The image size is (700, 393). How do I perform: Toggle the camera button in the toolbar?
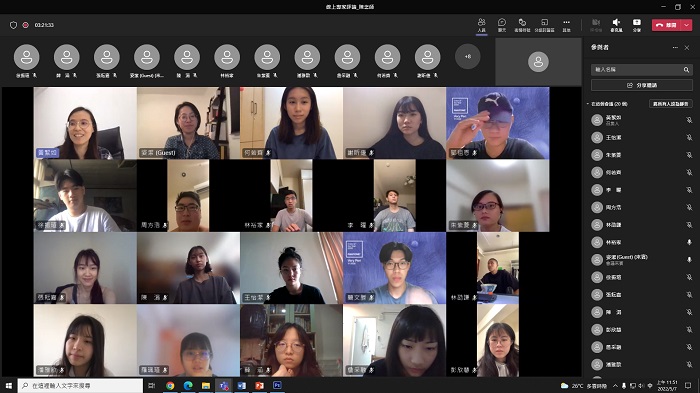tap(596, 25)
